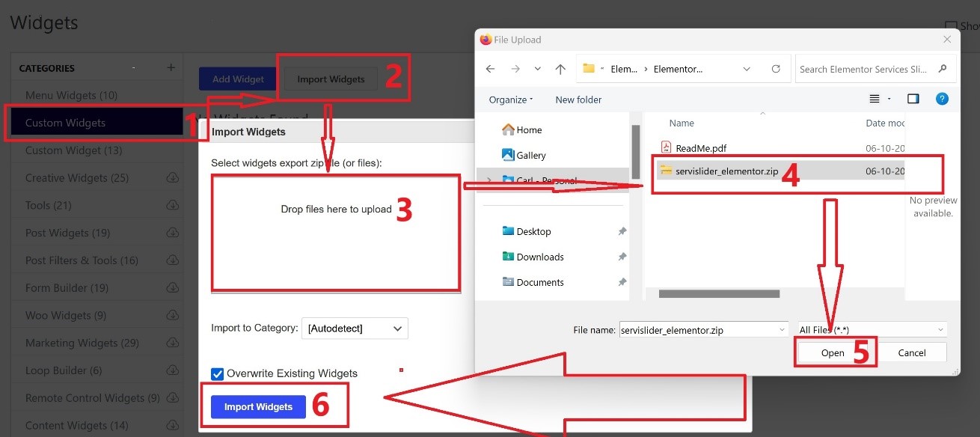The height and width of the screenshot is (437, 980).
Task: Open the Help icon in the File Upload dialog
Action: click(942, 98)
